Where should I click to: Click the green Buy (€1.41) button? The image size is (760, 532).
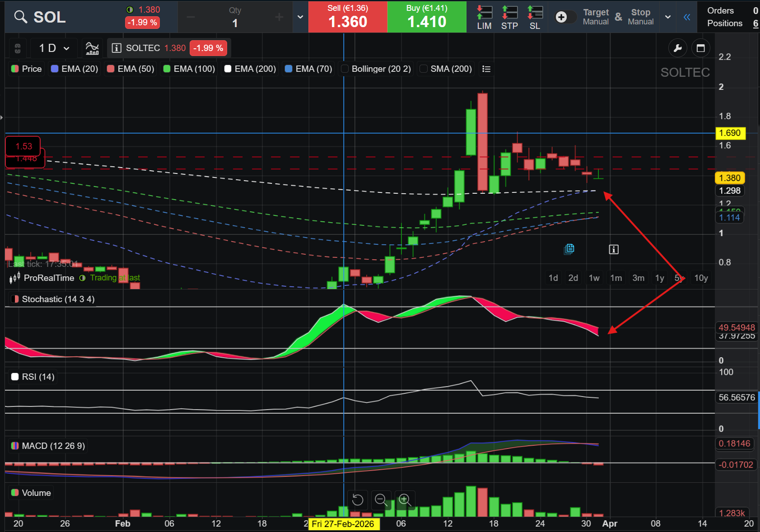(x=427, y=17)
